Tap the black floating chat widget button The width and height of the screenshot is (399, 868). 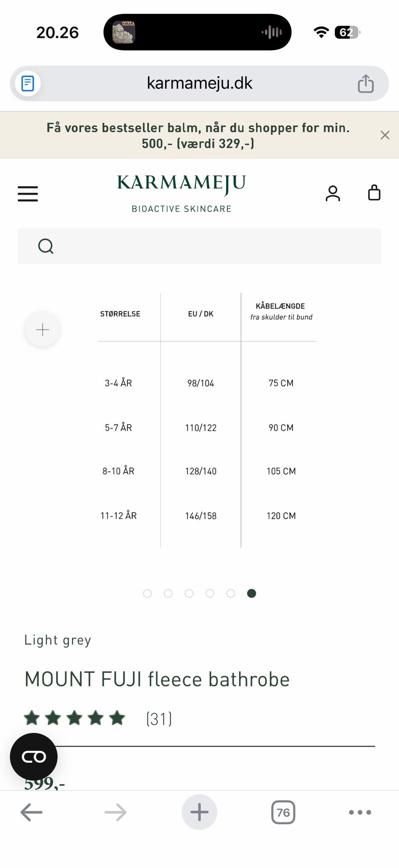[x=34, y=757]
